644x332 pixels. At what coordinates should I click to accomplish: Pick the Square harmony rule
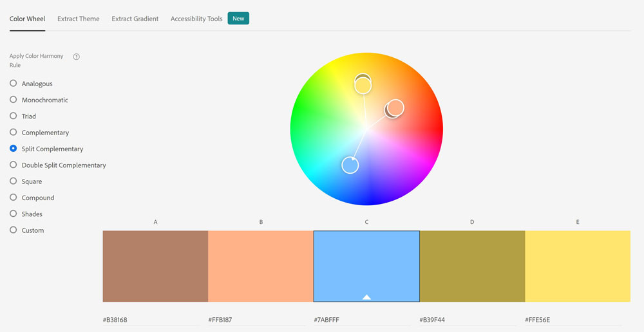pyautogui.click(x=14, y=181)
